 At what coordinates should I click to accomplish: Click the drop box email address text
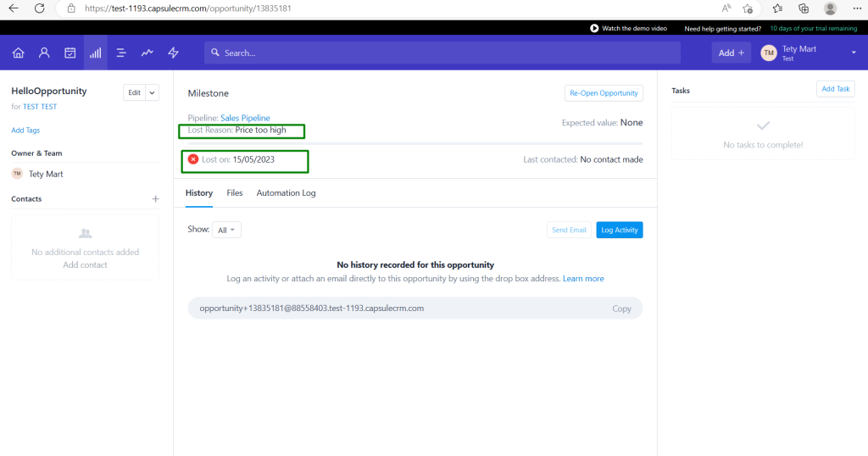coord(312,309)
